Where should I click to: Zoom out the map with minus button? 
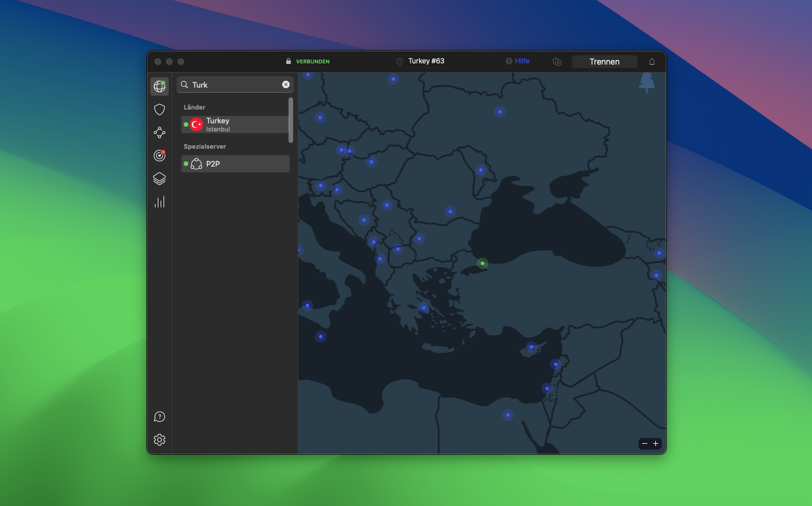click(x=645, y=444)
